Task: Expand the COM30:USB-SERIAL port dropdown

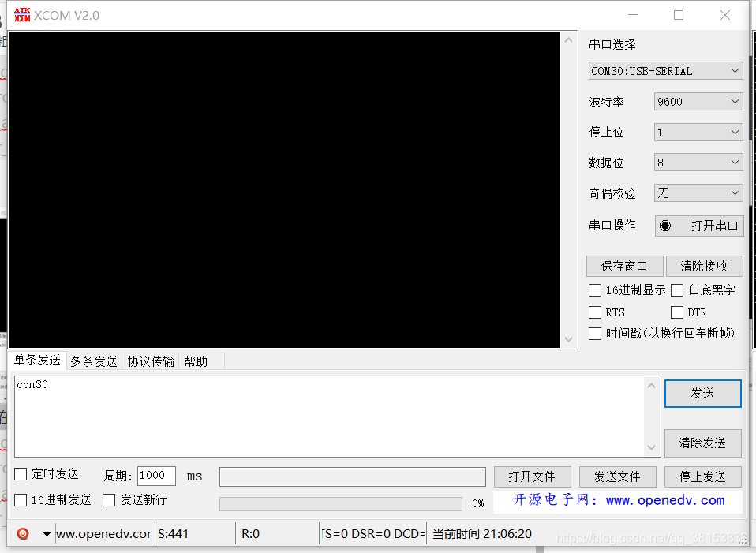Action: point(665,71)
